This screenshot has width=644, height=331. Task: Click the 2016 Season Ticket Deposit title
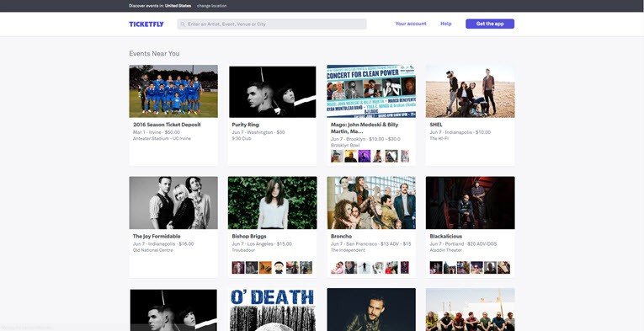(167, 125)
